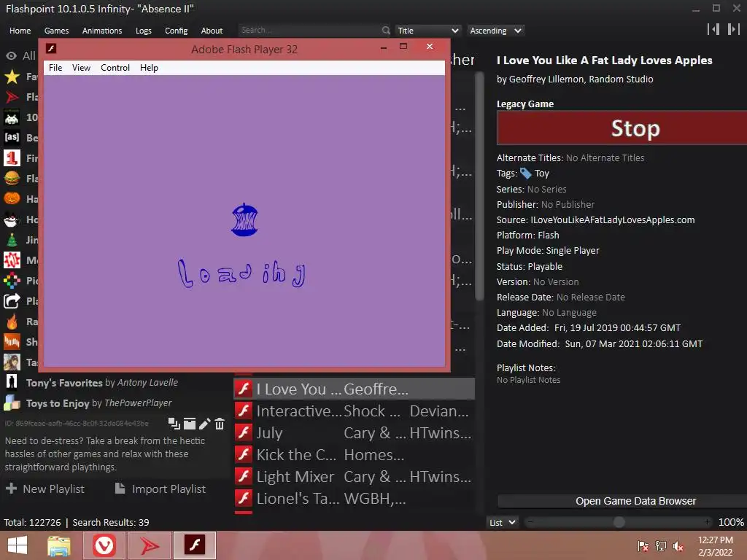Open Tony's Favorites playlist
This screenshot has width=747, height=560.
coord(102,382)
